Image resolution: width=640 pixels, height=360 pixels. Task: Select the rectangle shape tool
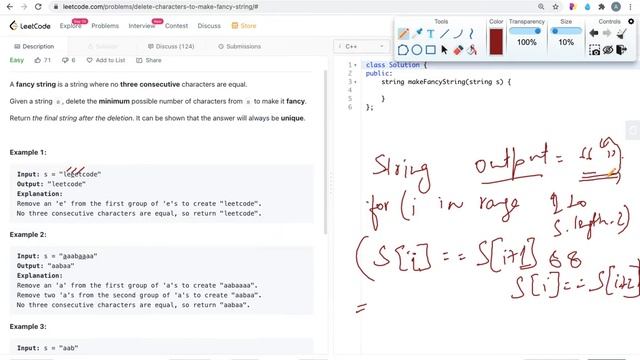[431, 50]
